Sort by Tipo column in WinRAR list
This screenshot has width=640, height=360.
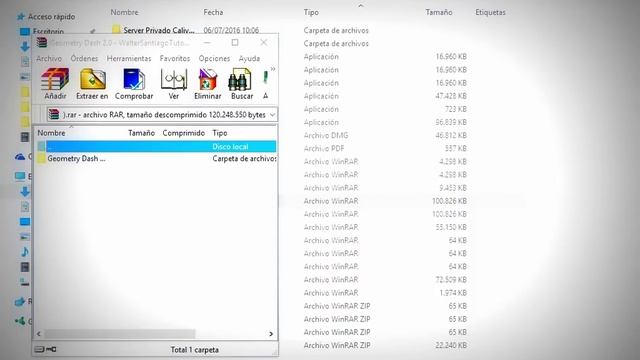(x=220, y=133)
